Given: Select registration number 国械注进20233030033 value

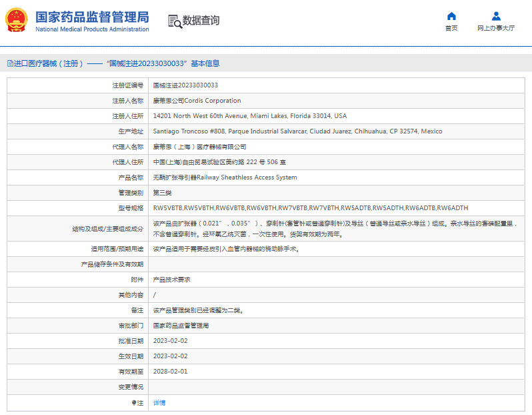Looking at the screenshot, I should point(185,85).
